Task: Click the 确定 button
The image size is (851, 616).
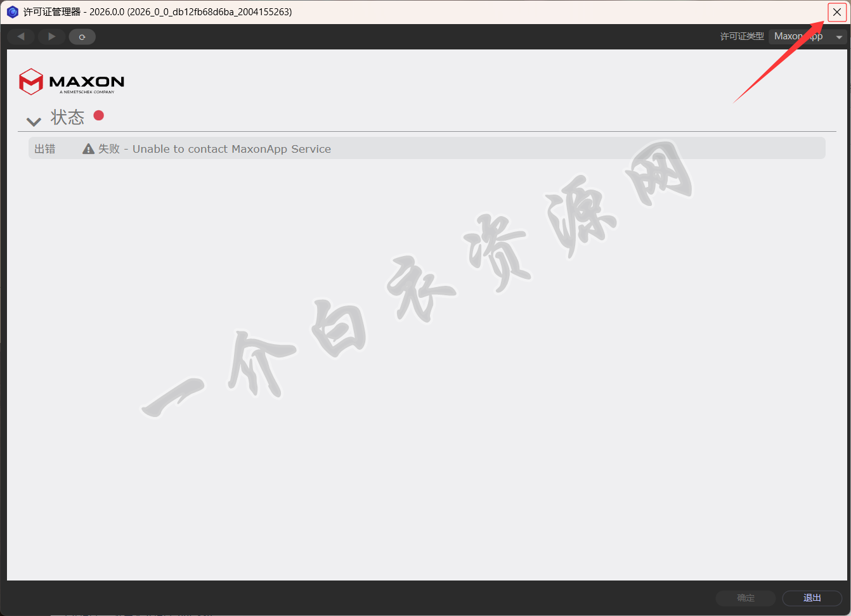Action: tap(746, 598)
